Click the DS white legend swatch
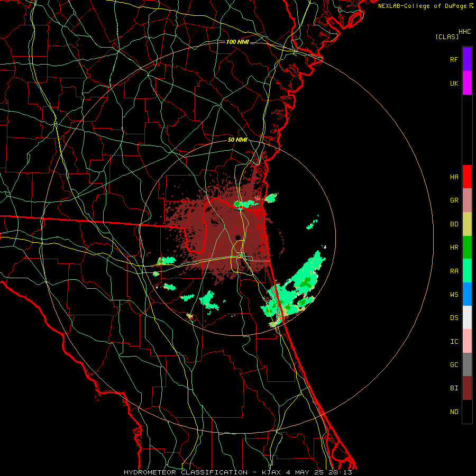This screenshot has width=476, height=476. click(x=467, y=317)
